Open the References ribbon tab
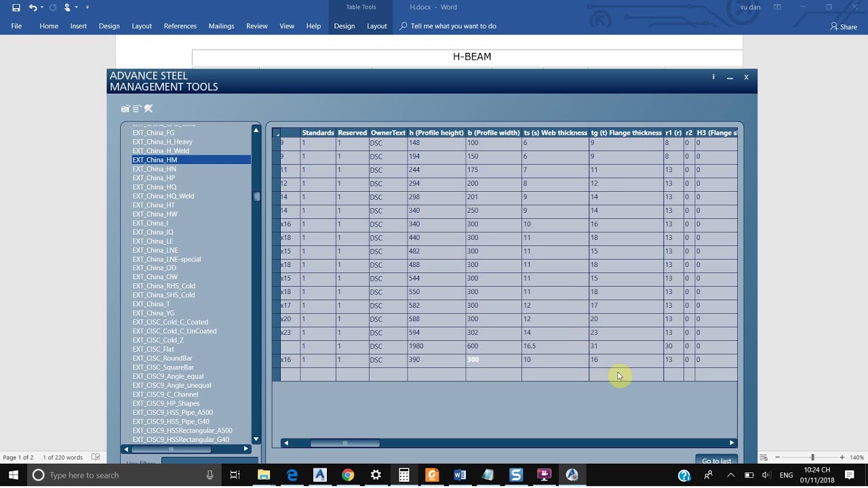The width and height of the screenshot is (868, 488). click(180, 26)
